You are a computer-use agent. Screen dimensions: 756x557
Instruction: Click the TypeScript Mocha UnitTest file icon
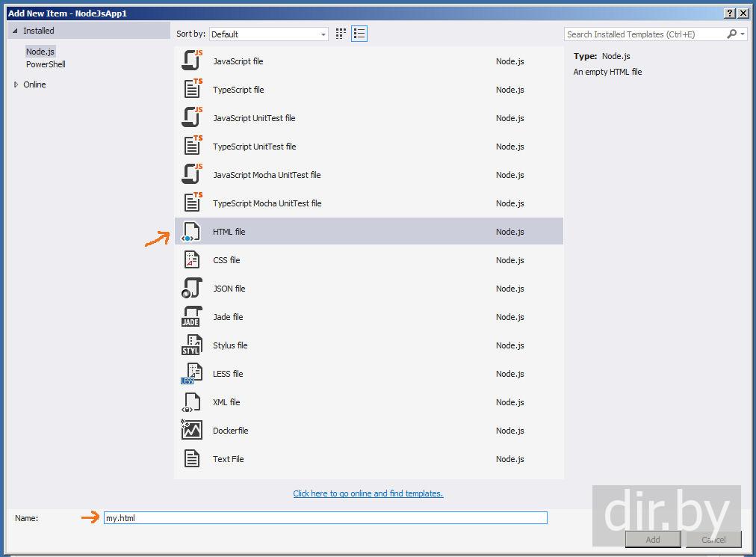point(193,203)
